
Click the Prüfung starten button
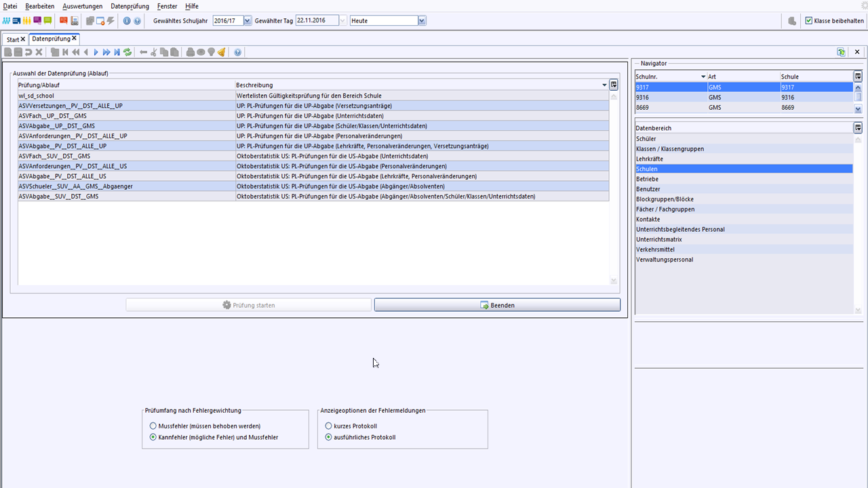pyautogui.click(x=248, y=305)
